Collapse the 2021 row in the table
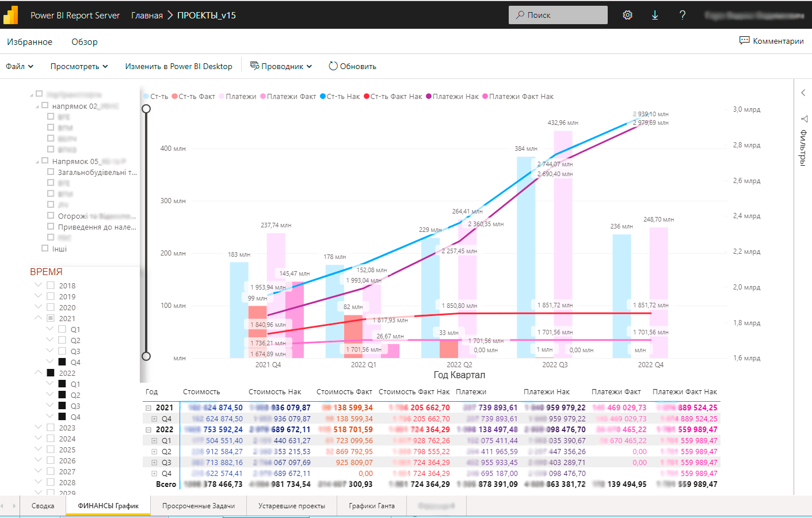This screenshot has width=812, height=518. point(148,408)
